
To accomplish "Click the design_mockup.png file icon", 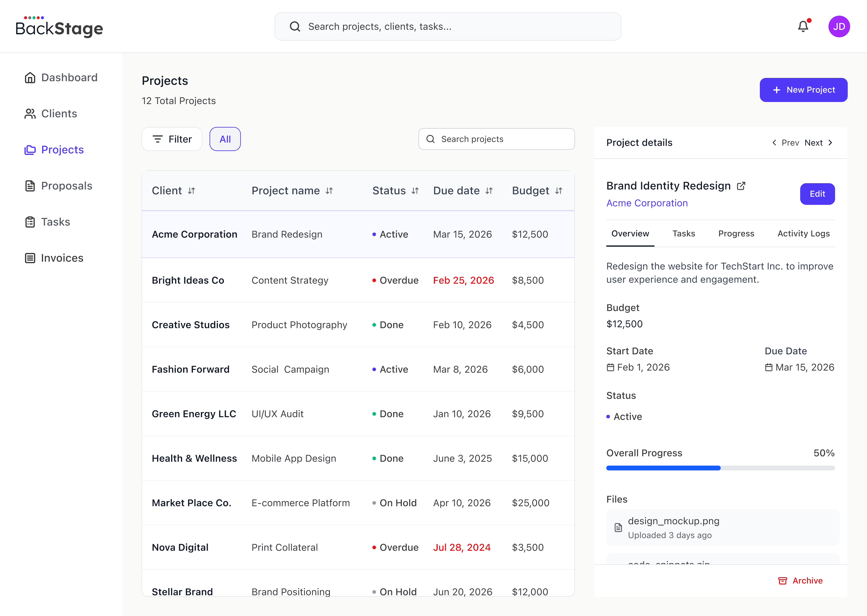I will pos(618,528).
